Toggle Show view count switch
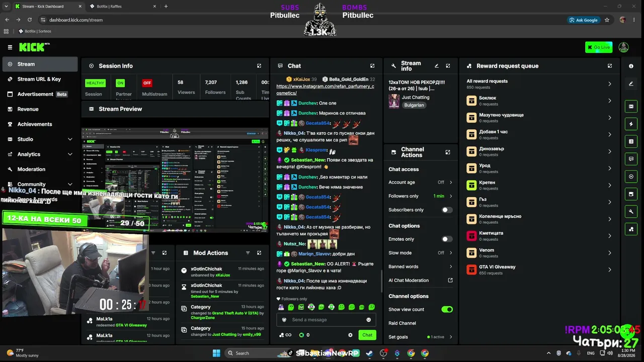The height and width of the screenshot is (362, 644). [x=447, y=310]
